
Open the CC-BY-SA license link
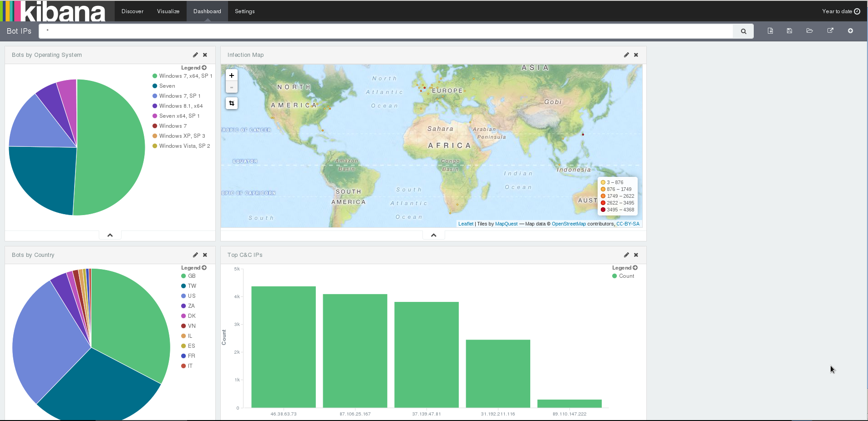[628, 224]
